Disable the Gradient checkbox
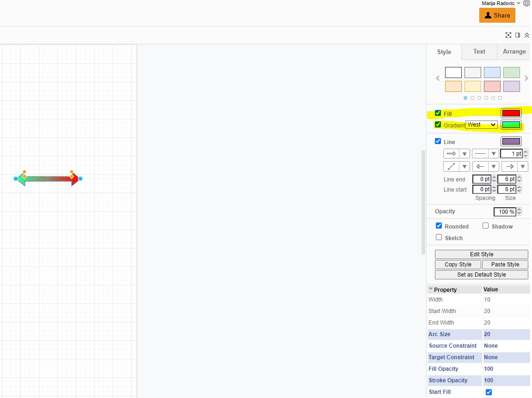Viewport: 532px width, 398px height. (x=438, y=125)
